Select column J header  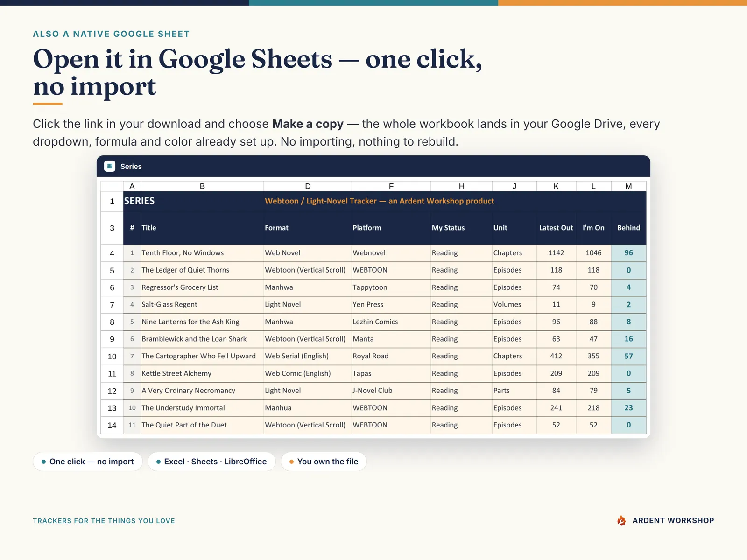(514, 186)
